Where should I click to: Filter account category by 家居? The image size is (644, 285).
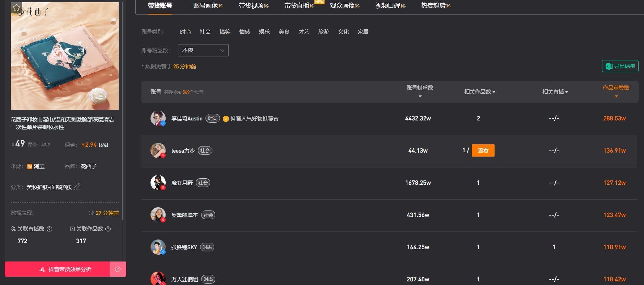363,32
